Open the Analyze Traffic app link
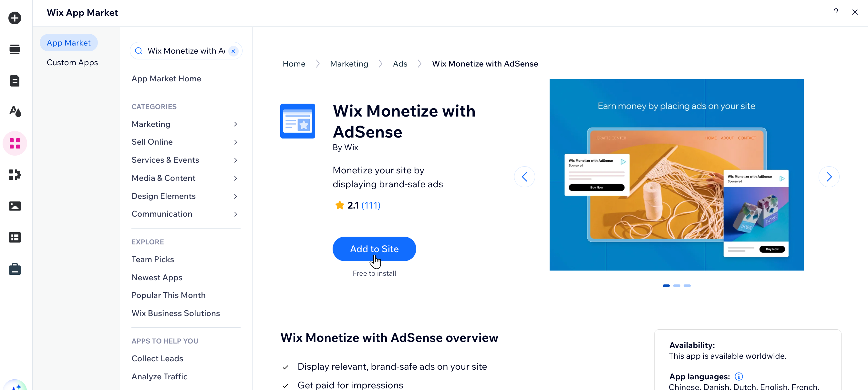The image size is (868, 390). [160, 376]
